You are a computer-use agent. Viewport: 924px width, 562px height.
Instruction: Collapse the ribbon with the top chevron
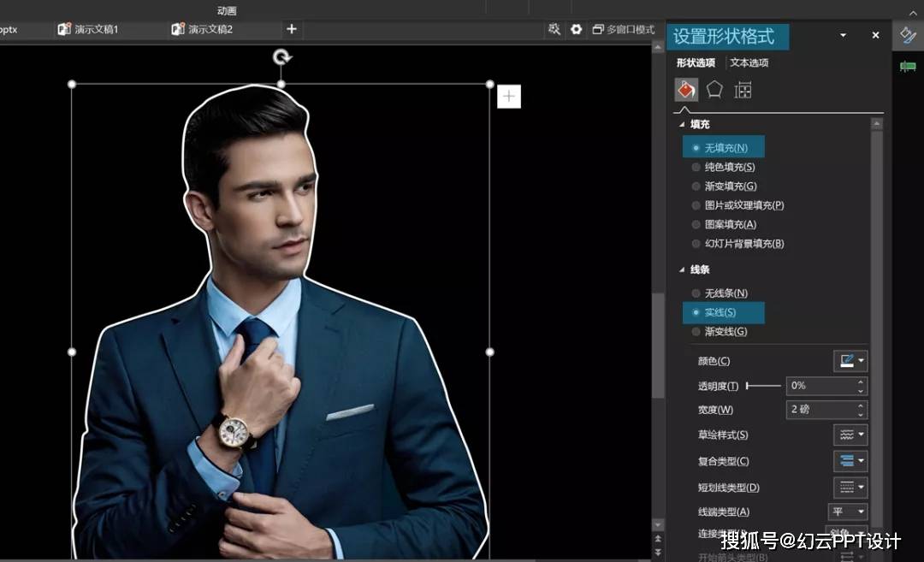click(913, 12)
